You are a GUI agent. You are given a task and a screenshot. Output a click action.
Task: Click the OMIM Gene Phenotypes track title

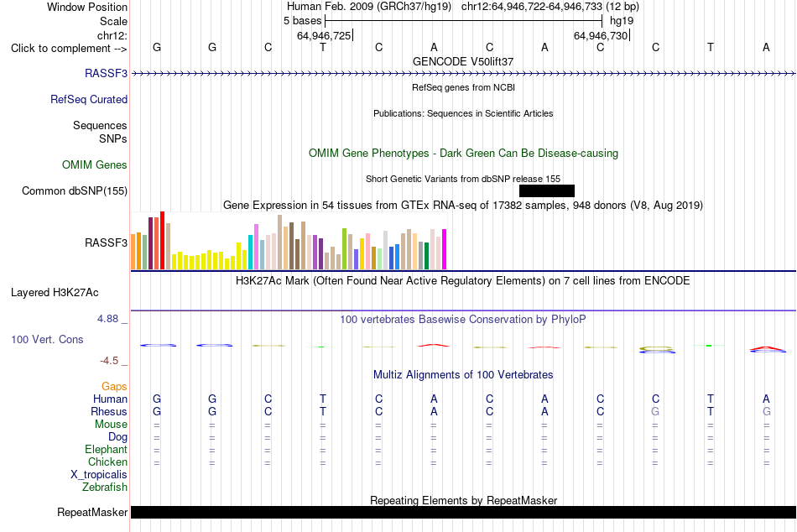(463, 153)
